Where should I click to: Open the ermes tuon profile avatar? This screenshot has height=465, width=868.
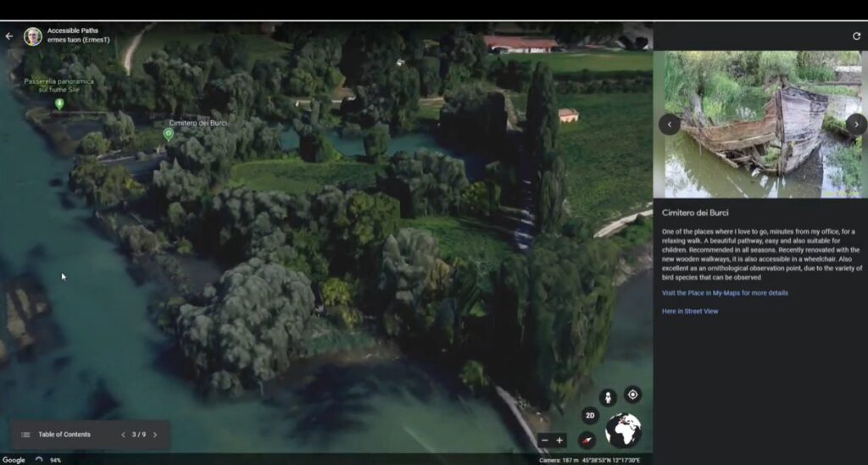coord(33,36)
